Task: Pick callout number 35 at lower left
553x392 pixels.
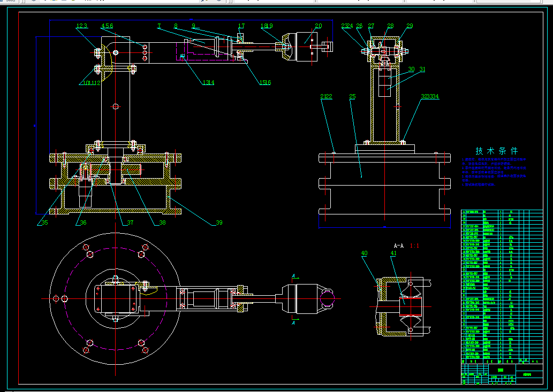Action: click(44, 222)
